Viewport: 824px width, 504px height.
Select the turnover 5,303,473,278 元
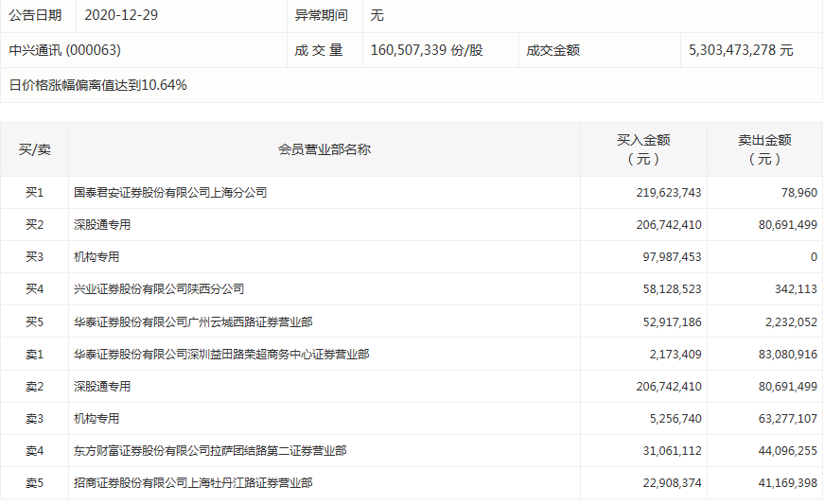tap(741, 50)
